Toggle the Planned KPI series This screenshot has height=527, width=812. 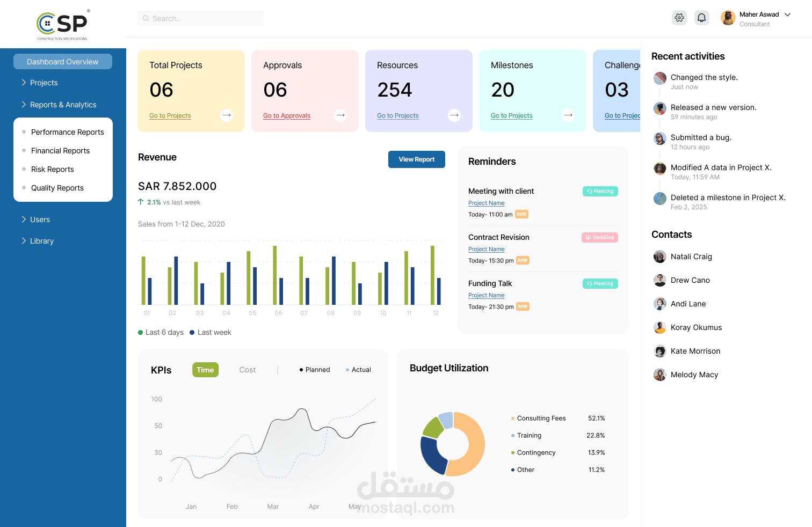(x=315, y=370)
